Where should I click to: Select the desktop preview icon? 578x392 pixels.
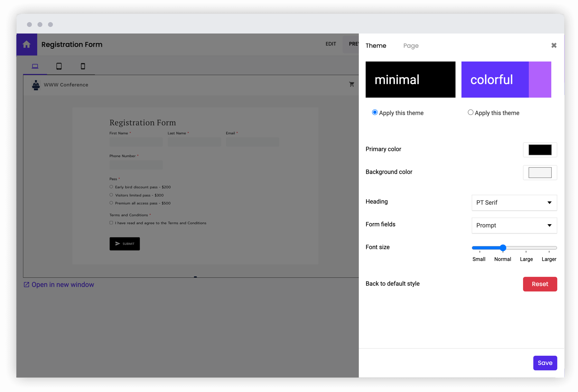coord(35,66)
